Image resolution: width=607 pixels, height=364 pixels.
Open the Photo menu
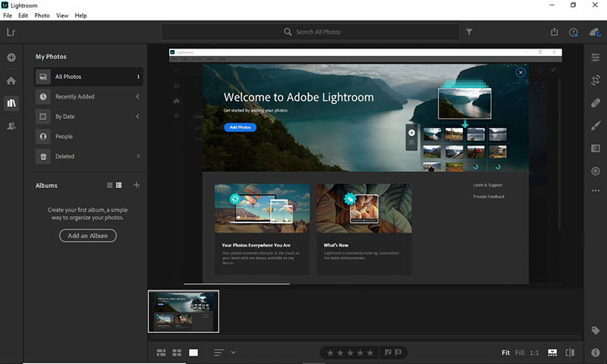point(42,15)
